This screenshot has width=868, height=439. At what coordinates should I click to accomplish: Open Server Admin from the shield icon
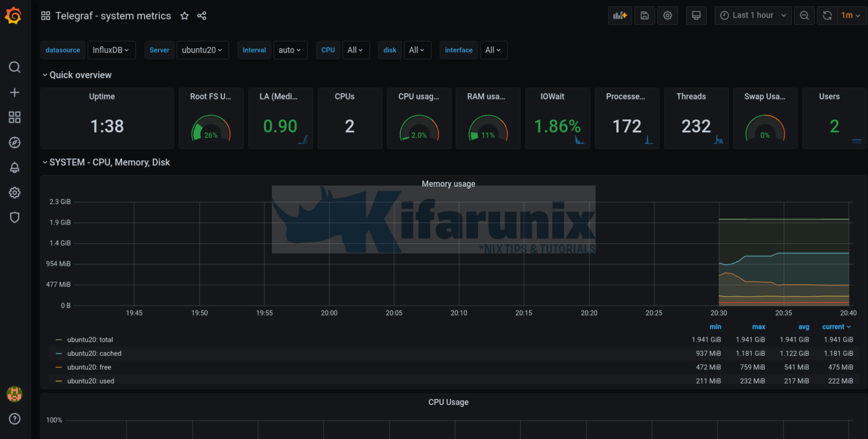point(14,217)
